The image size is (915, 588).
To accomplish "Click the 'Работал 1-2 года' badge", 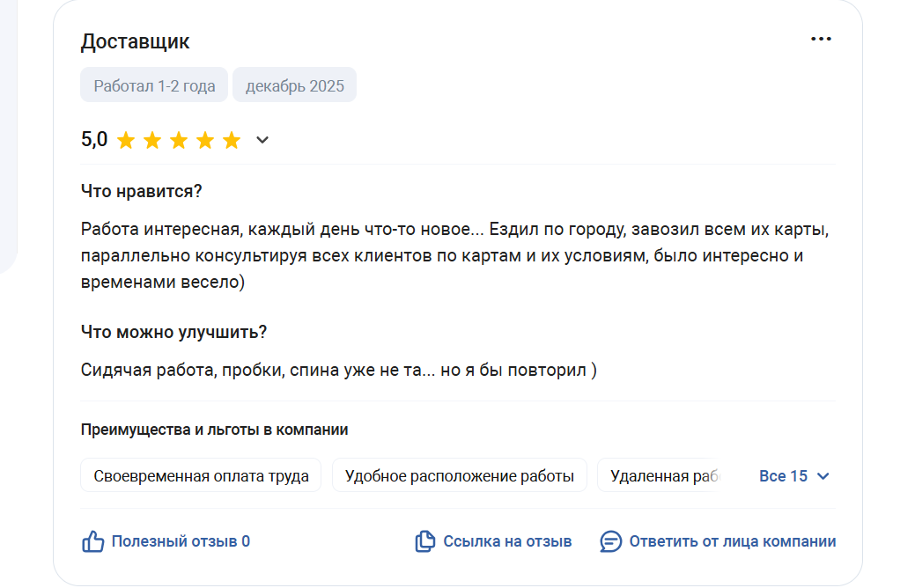I will [154, 85].
